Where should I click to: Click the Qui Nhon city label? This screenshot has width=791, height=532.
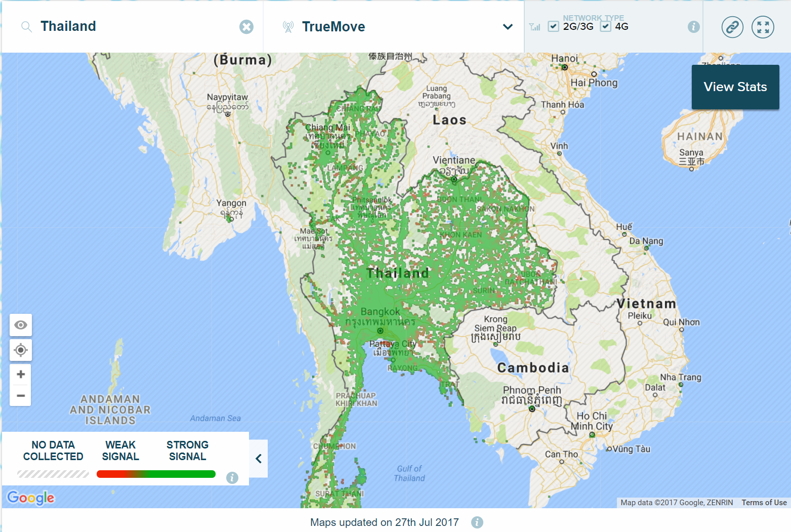[681, 322]
